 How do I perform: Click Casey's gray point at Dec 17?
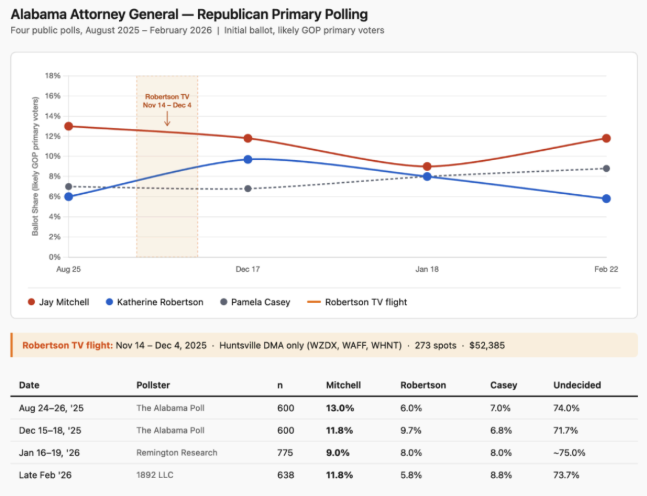tap(248, 189)
